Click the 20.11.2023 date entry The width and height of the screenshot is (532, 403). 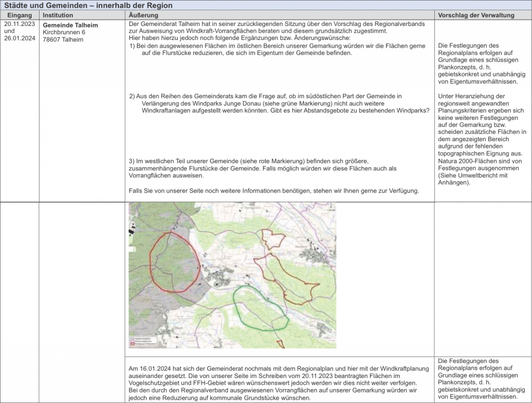19,25
